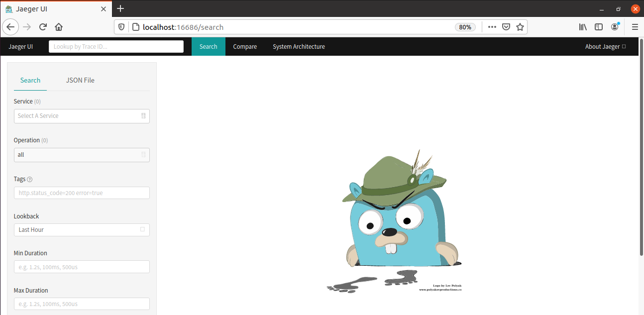Open the Lookback Last Hour dropdown
Viewport: 644px width, 315px height.
coord(82,229)
